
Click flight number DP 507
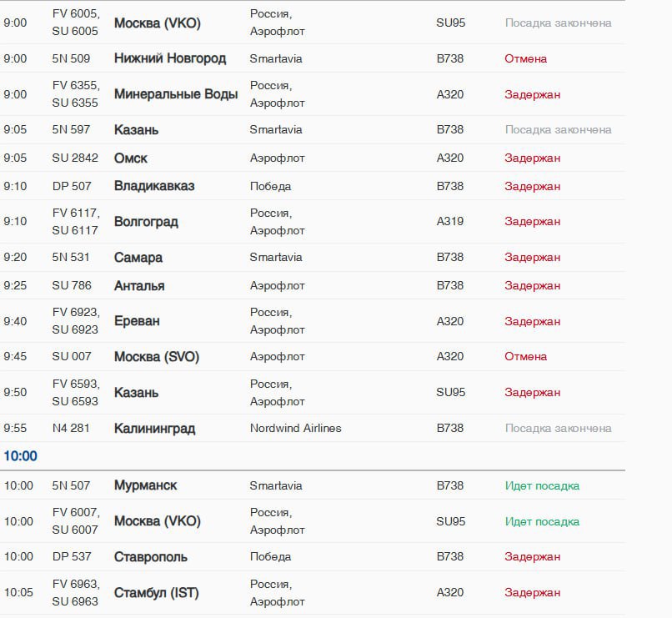(x=72, y=186)
